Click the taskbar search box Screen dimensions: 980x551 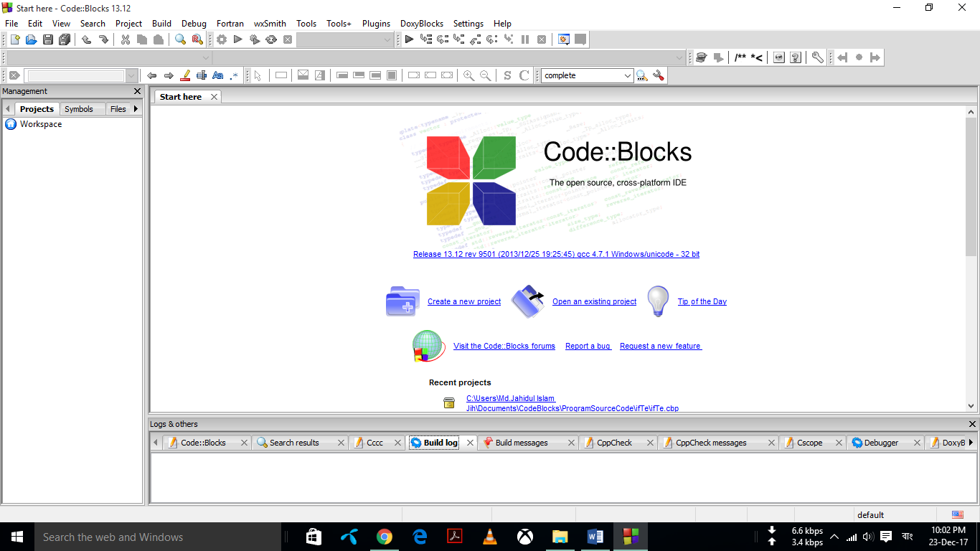click(158, 537)
